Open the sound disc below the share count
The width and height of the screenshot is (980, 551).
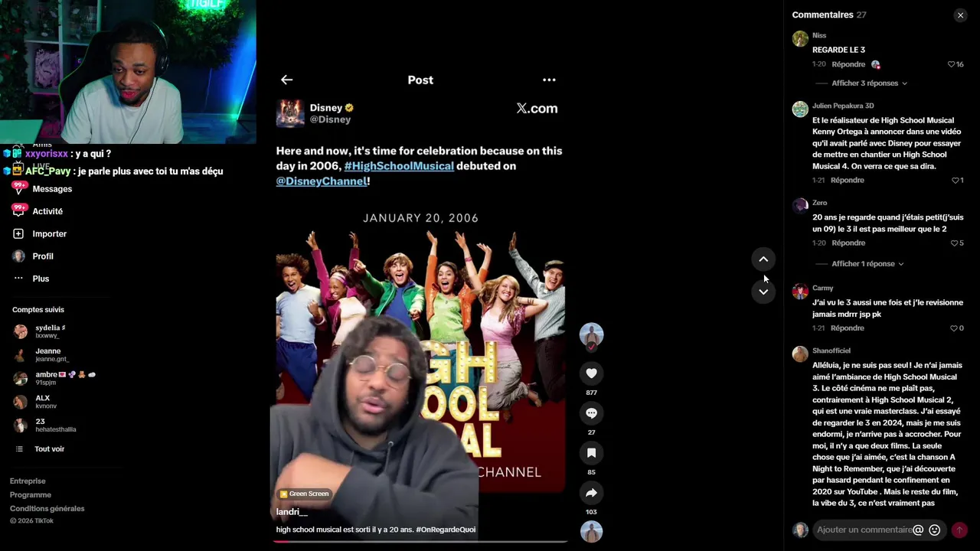[x=591, y=531]
